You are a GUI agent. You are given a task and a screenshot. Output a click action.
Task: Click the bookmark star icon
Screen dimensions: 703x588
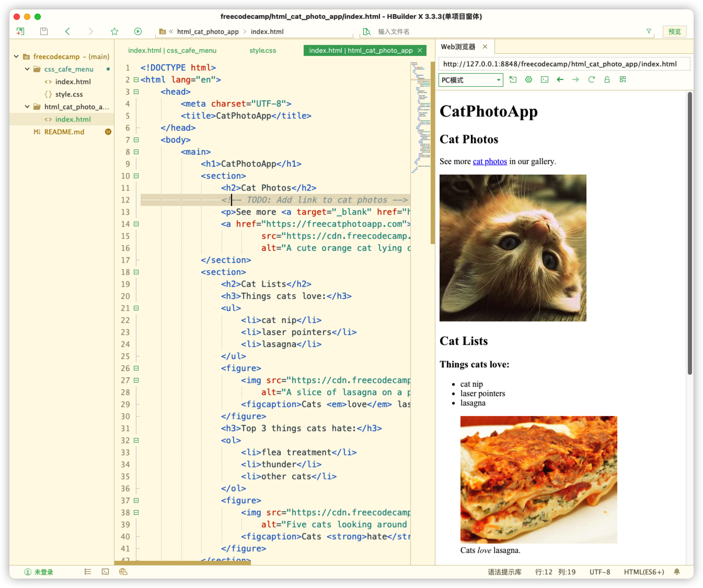click(x=114, y=31)
